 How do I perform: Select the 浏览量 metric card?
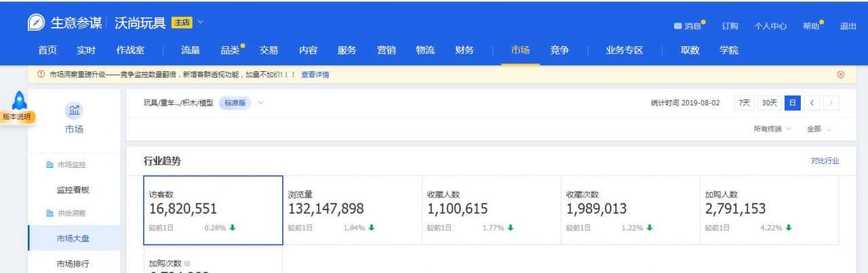point(352,210)
